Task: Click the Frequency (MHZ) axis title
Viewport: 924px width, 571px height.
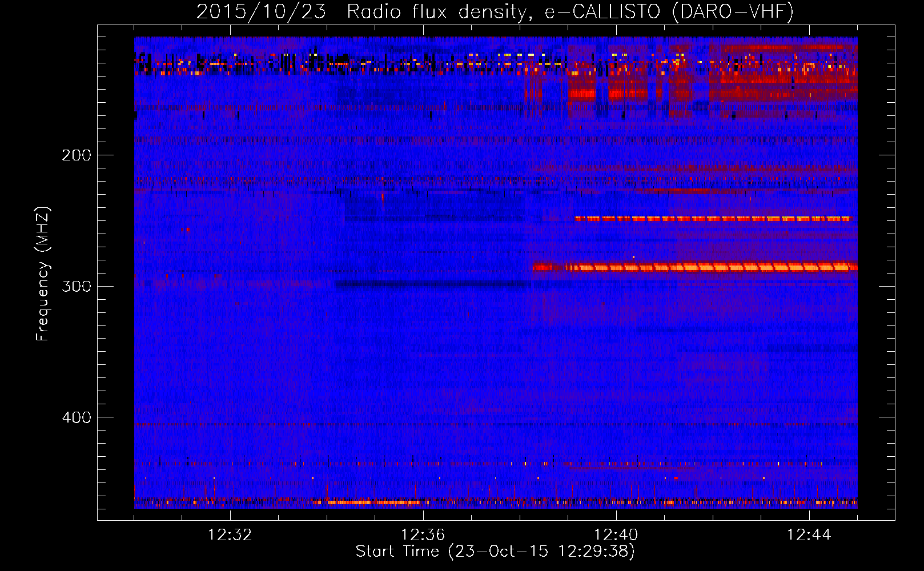Action: point(43,274)
